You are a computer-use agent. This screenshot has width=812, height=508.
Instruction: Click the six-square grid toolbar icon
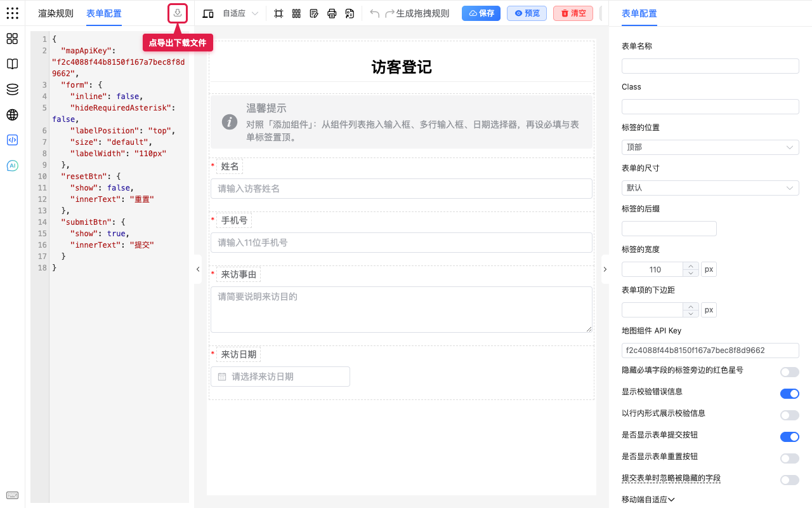click(296, 13)
